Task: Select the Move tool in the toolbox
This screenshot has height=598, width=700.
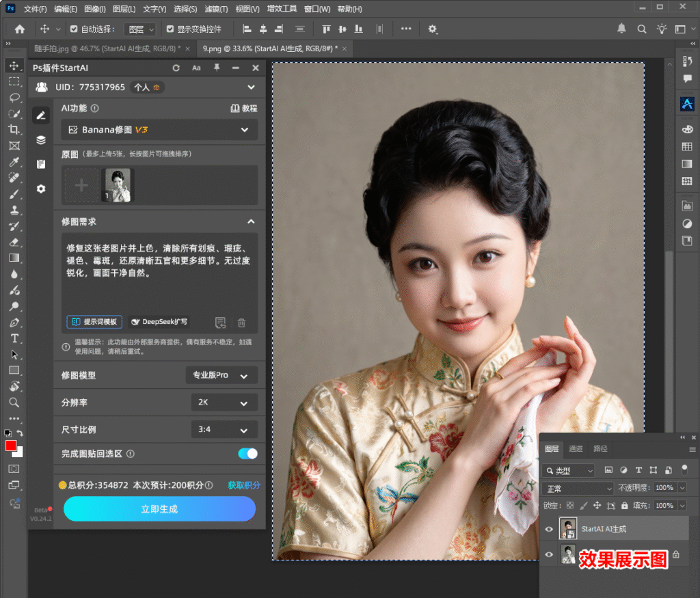Action: [x=14, y=66]
